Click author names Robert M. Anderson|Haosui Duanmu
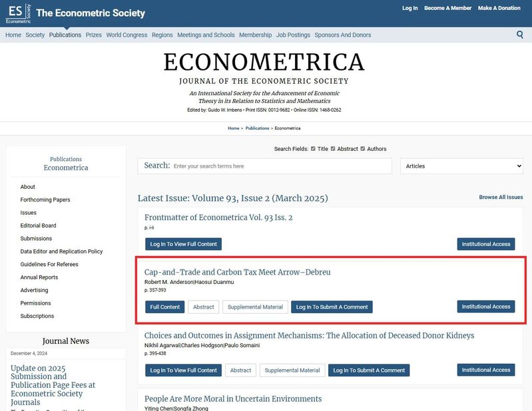The width and height of the screenshot is (532, 411). point(189,282)
